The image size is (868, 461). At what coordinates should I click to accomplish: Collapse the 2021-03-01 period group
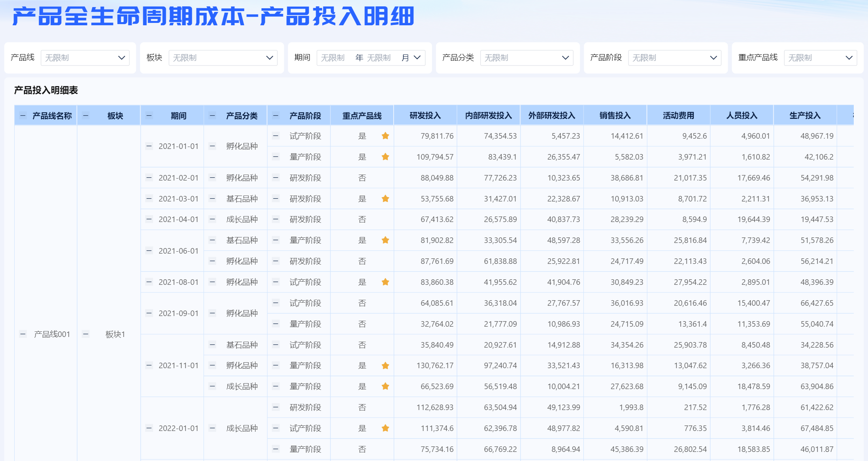point(149,199)
